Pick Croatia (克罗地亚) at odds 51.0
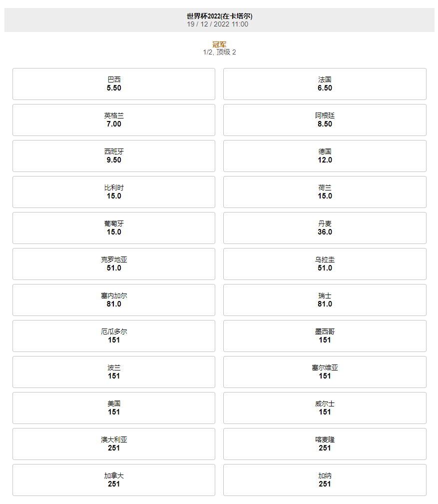The image size is (438, 504). pos(114,264)
